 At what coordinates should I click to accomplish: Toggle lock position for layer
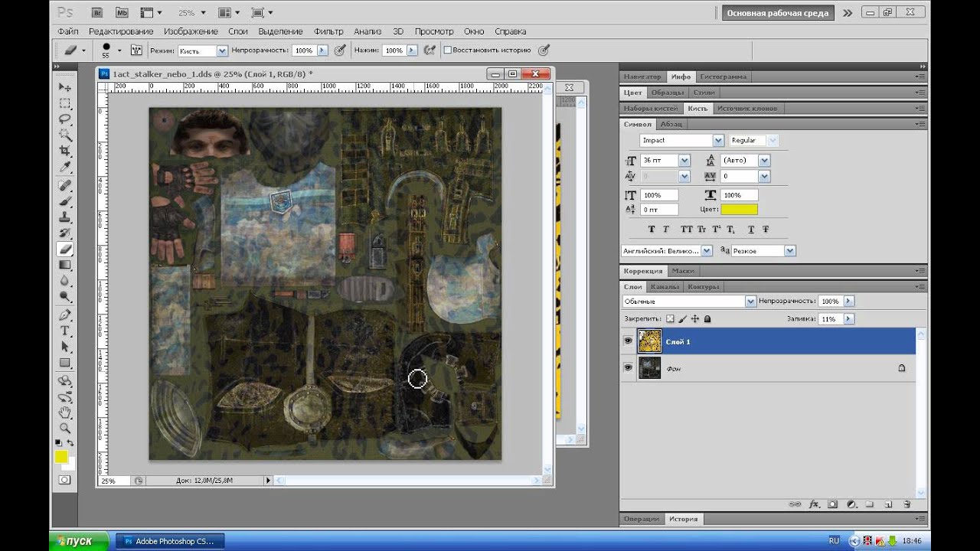(695, 318)
